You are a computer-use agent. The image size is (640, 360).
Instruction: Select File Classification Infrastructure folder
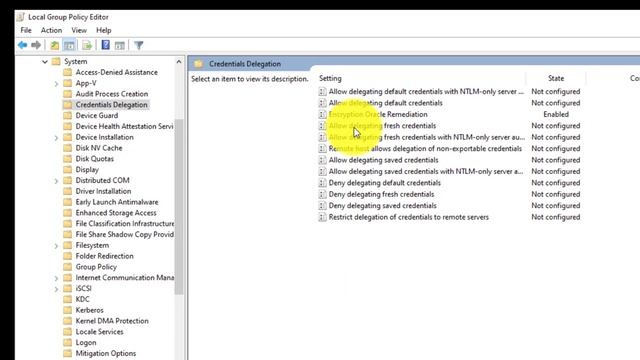[x=124, y=224]
